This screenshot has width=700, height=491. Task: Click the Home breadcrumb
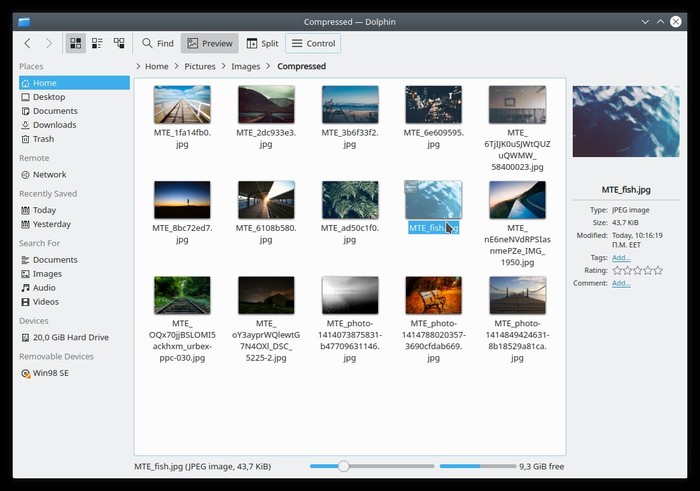[x=157, y=66]
